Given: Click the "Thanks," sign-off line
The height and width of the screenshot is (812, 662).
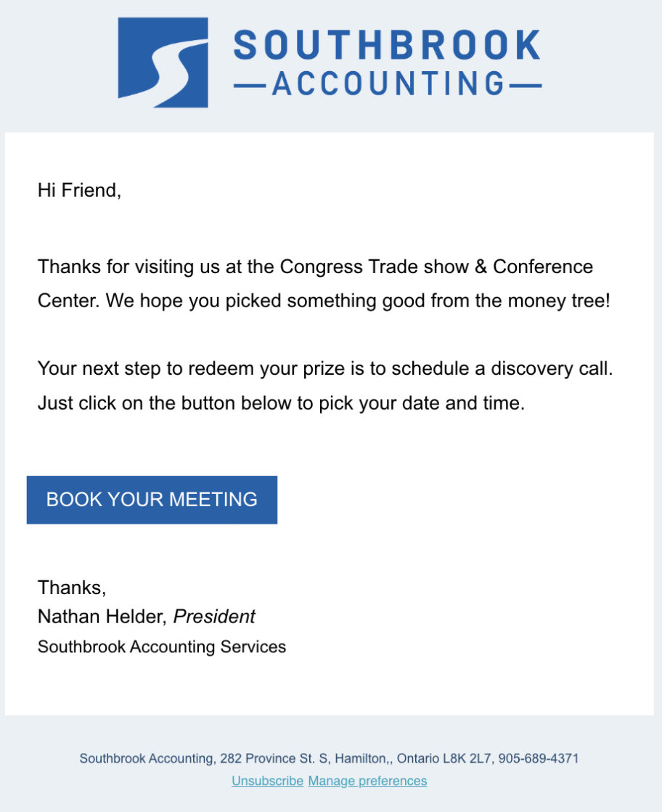Looking at the screenshot, I should coord(72,587).
